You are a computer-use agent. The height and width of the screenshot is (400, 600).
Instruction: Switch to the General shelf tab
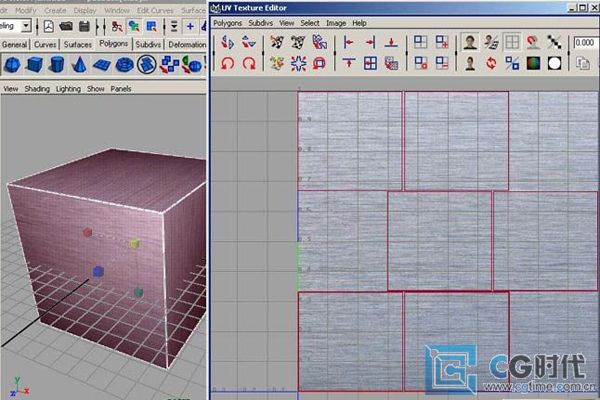15,44
